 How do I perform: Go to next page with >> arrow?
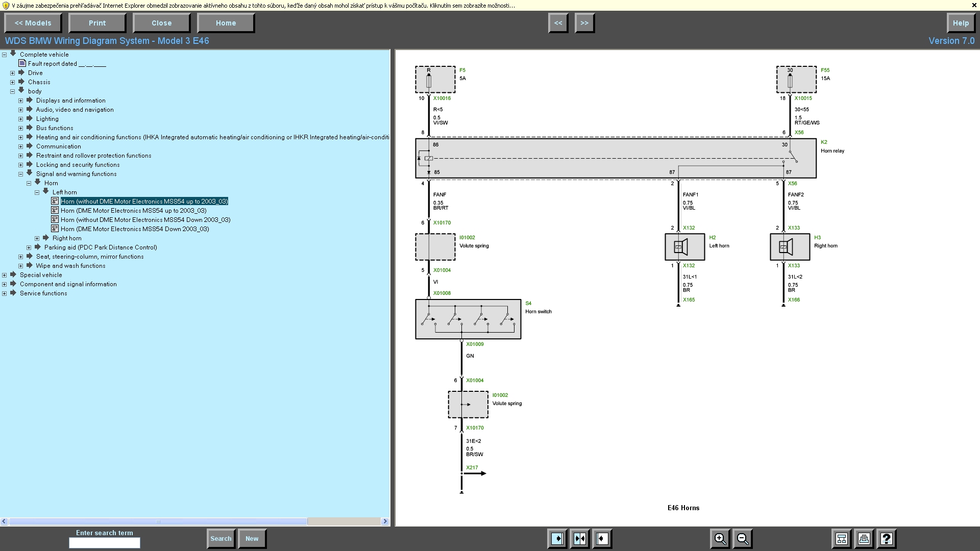point(584,23)
